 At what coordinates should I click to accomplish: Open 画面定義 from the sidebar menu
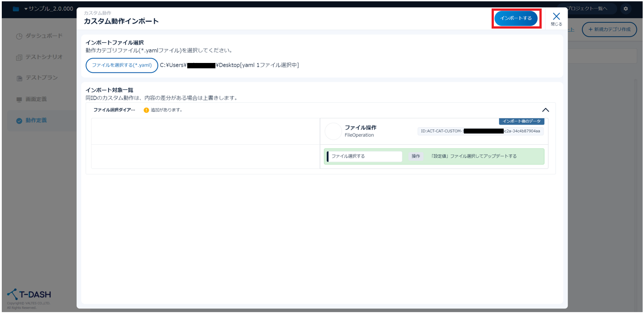click(x=36, y=99)
